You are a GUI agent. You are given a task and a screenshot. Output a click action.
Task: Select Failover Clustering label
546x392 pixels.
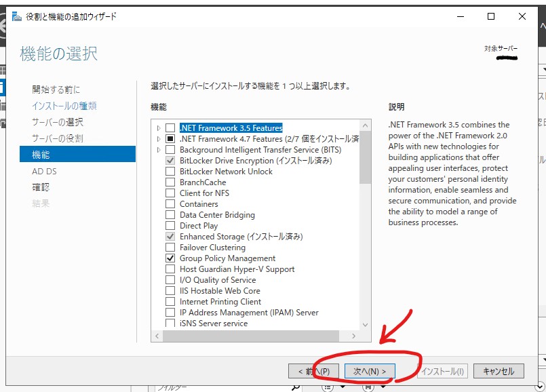coord(212,247)
